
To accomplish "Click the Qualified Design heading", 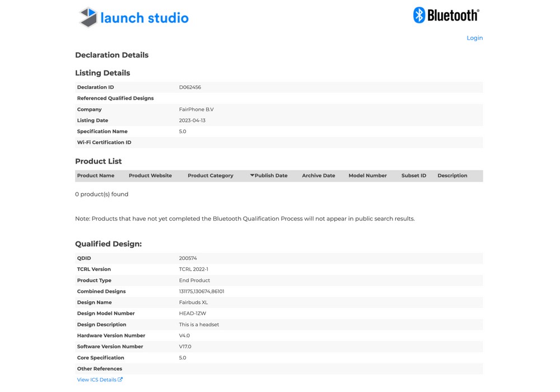I will click(108, 244).
